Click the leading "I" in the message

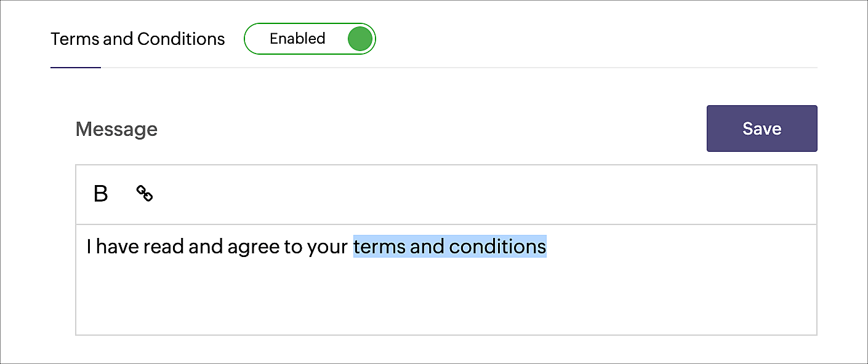pos(89,247)
